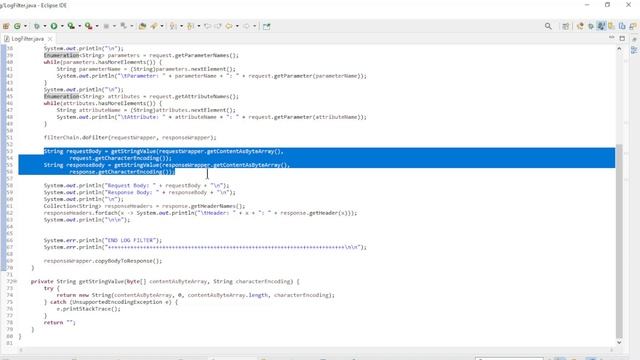Select the rightmost perspective icon in the switcher
Viewport: 640px width, 360px height.
(x=633, y=26)
